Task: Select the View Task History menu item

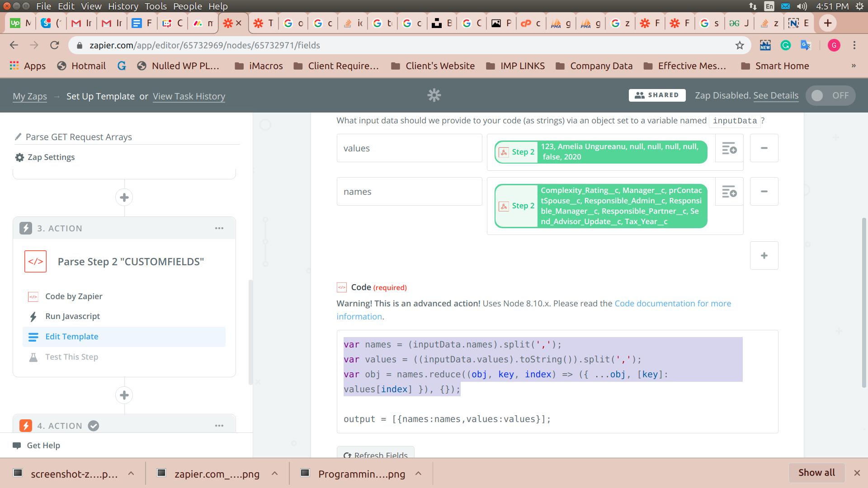Action: pos(189,96)
